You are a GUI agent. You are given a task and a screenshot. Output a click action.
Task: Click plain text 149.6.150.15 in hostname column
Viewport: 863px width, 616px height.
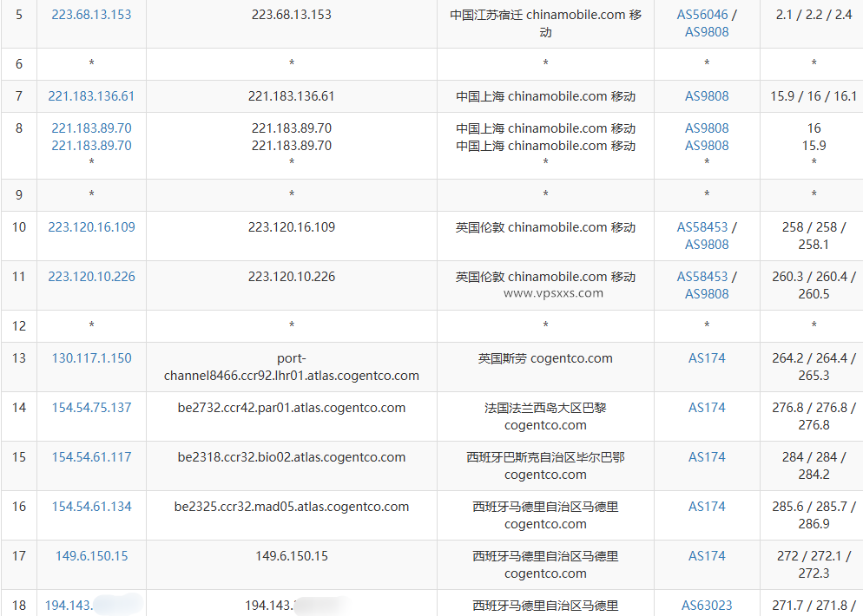click(x=292, y=556)
